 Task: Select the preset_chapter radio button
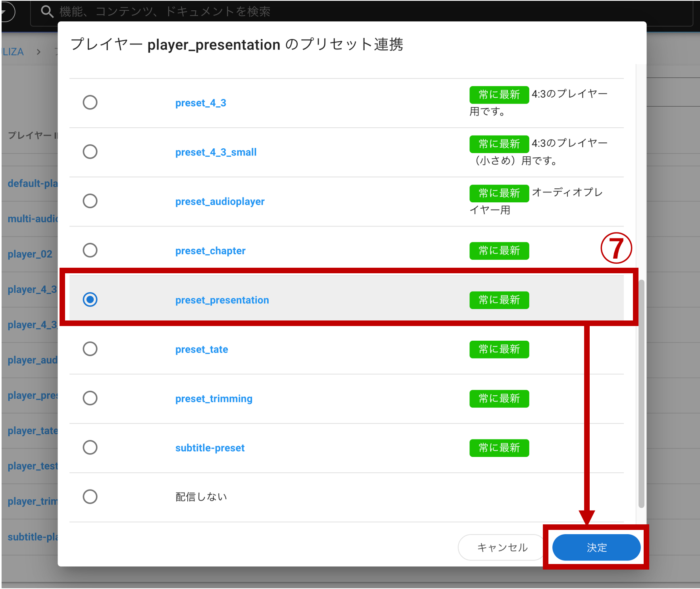[x=90, y=250]
